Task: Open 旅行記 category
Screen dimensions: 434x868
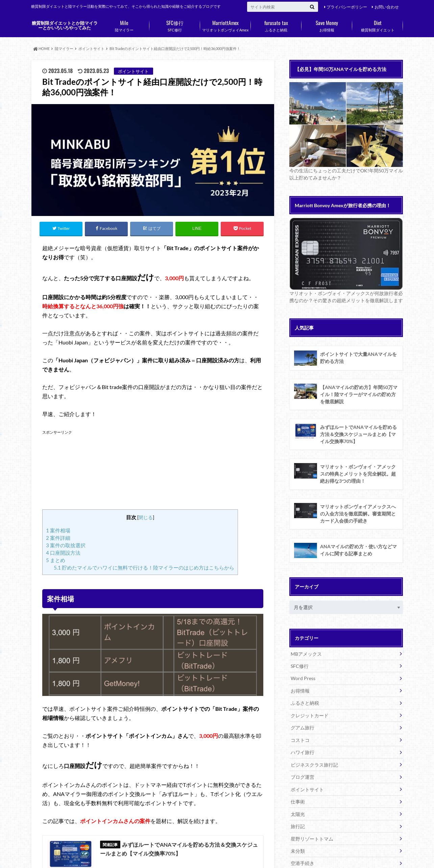Action: 346,826
